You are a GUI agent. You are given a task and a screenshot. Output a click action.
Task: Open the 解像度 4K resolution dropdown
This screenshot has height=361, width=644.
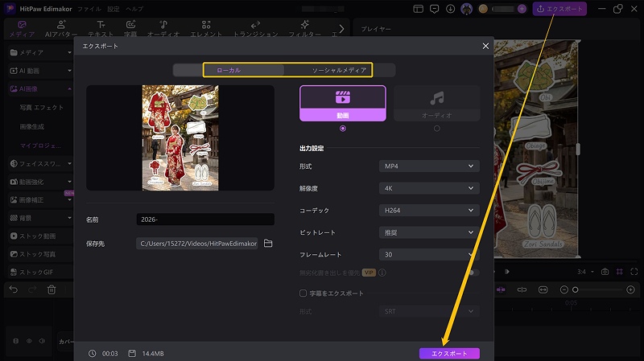pos(428,188)
